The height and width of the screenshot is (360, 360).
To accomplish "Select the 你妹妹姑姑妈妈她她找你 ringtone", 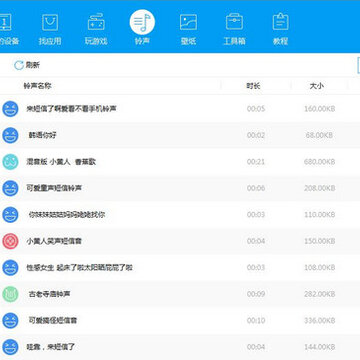I will (x=180, y=215).
